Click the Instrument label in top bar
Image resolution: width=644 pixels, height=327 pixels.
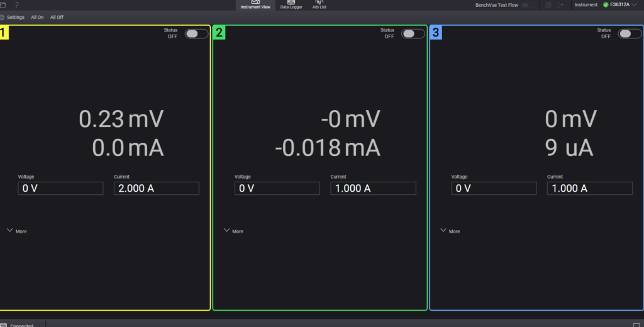click(586, 5)
